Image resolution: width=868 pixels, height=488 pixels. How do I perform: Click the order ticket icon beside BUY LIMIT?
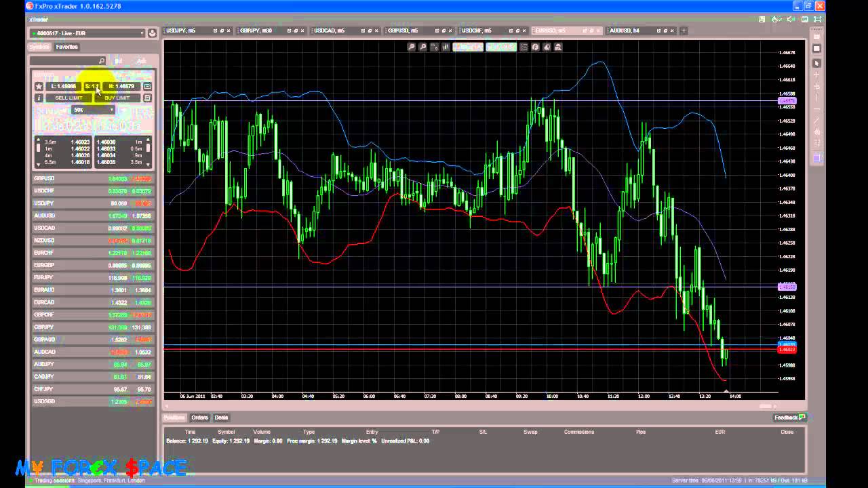click(147, 98)
